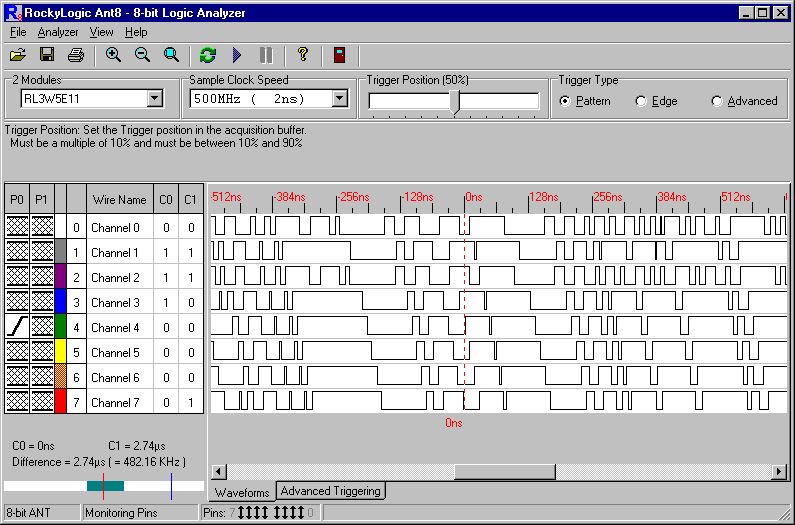Click the C1 value cell for Channel 7
Viewport: 795px width, 525px height.
click(191, 403)
